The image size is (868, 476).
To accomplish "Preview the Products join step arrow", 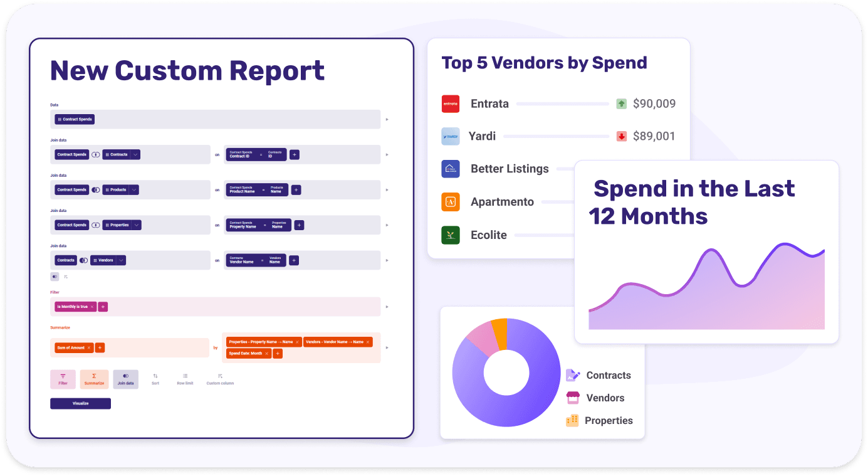I will coord(387,189).
